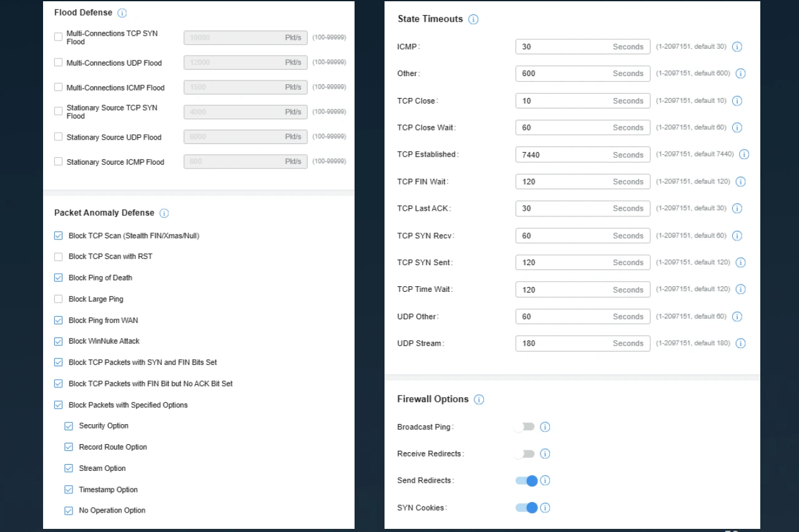Disable the Send Redirects switch

526,481
